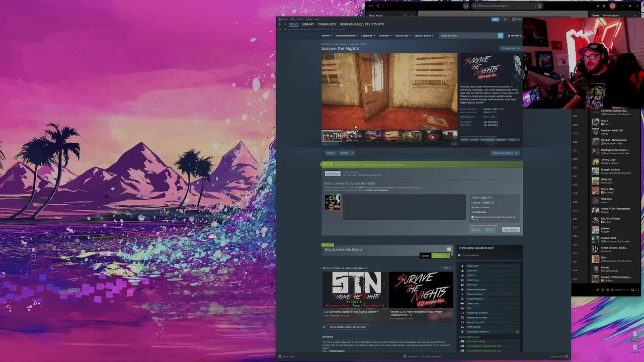The image size is (644, 362).
Task: Open Steam's View menu
Action: 292,19
